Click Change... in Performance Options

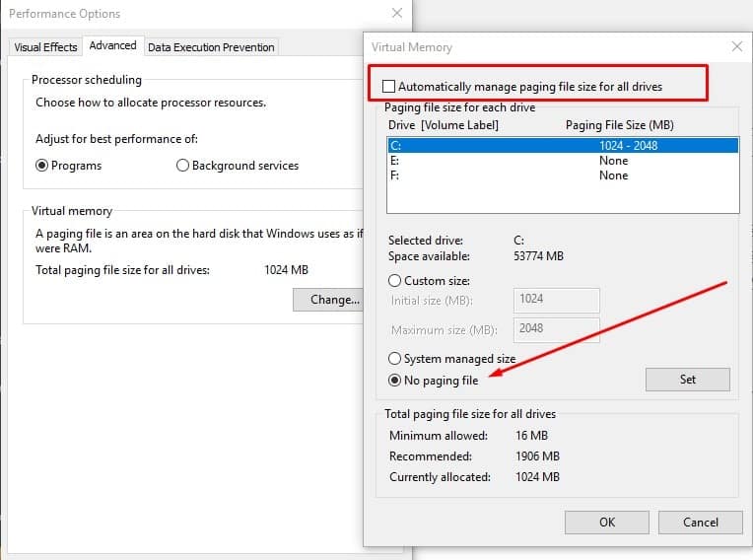pyautogui.click(x=328, y=300)
